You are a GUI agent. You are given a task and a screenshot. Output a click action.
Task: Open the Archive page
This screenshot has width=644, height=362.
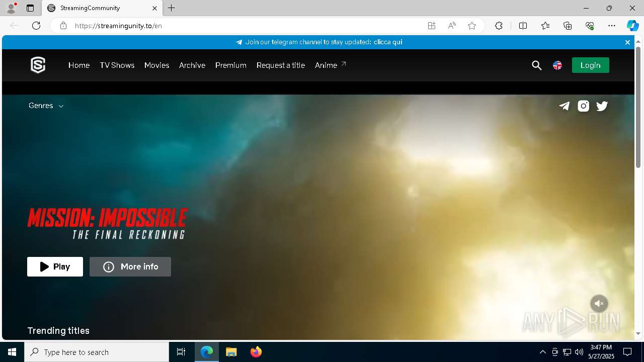point(192,65)
